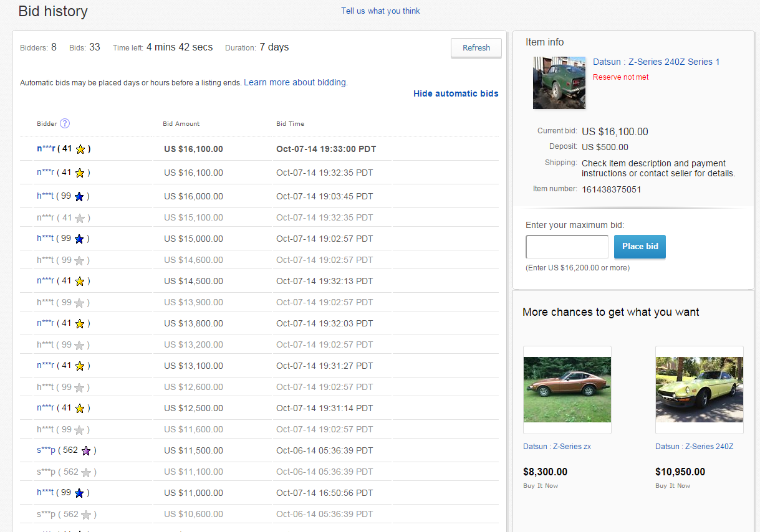The width and height of the screenshot is (760, 532).
Task: Click yellow star in the US $14,500.00 row
Action: 80,281
